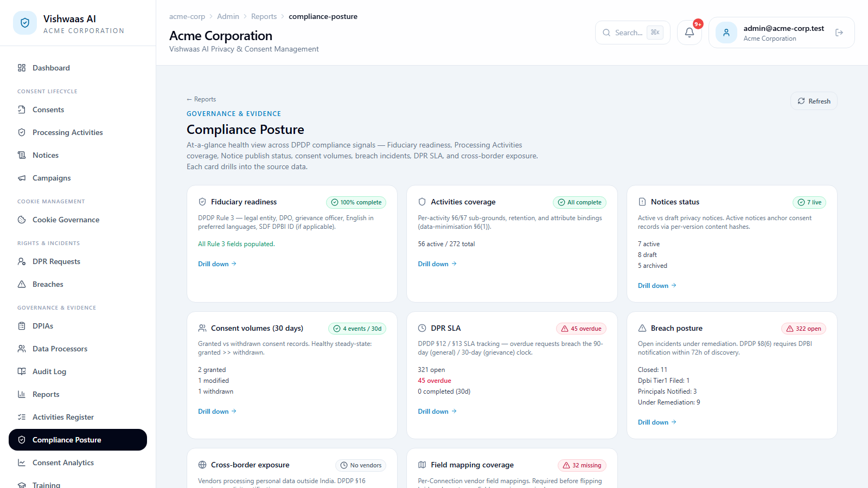Click the Cookie Governance cookie icon
868x488 pixels.
point(22,220)
